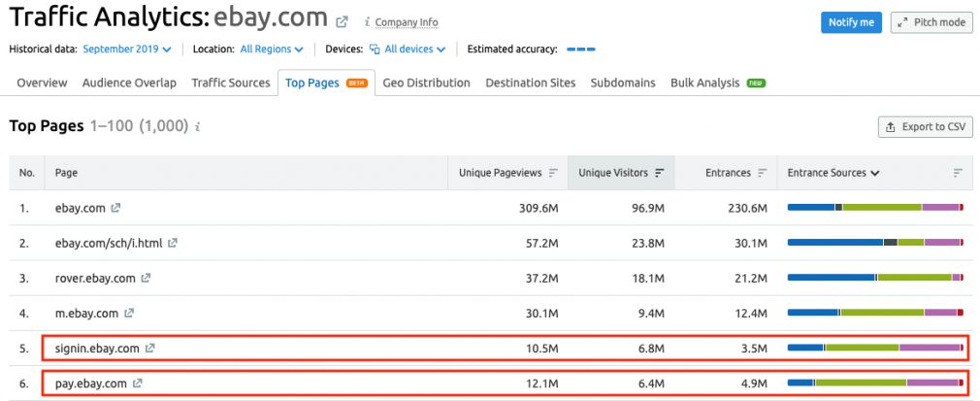
Task: Open external link icon for pay.ebay.com row
Action: 138,383
